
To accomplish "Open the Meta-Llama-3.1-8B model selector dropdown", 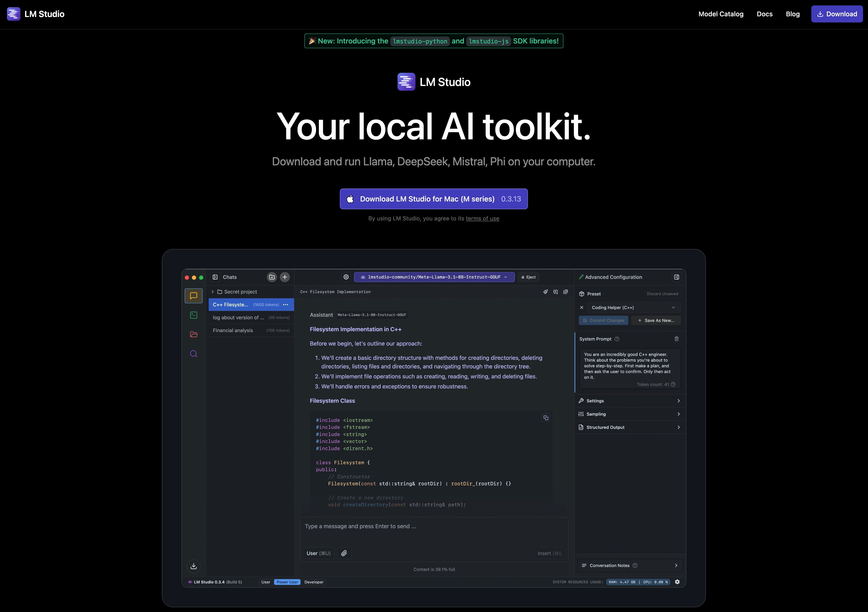I will pos(434,277).
